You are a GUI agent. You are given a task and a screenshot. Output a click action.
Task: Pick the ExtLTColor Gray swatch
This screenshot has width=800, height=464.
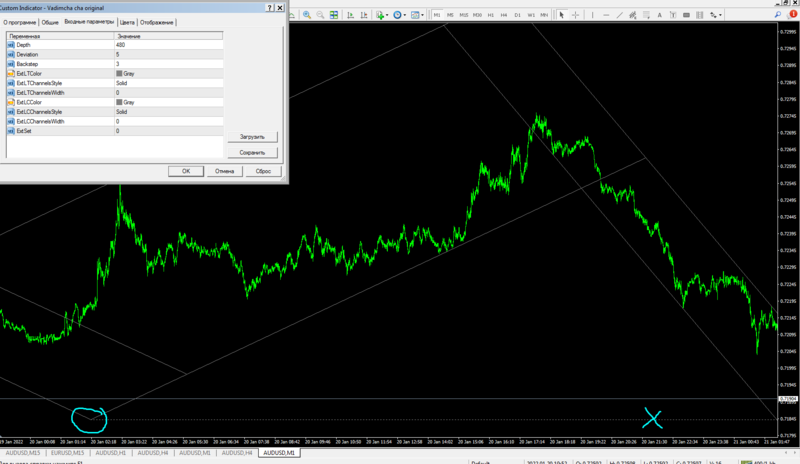click(119, 74)
